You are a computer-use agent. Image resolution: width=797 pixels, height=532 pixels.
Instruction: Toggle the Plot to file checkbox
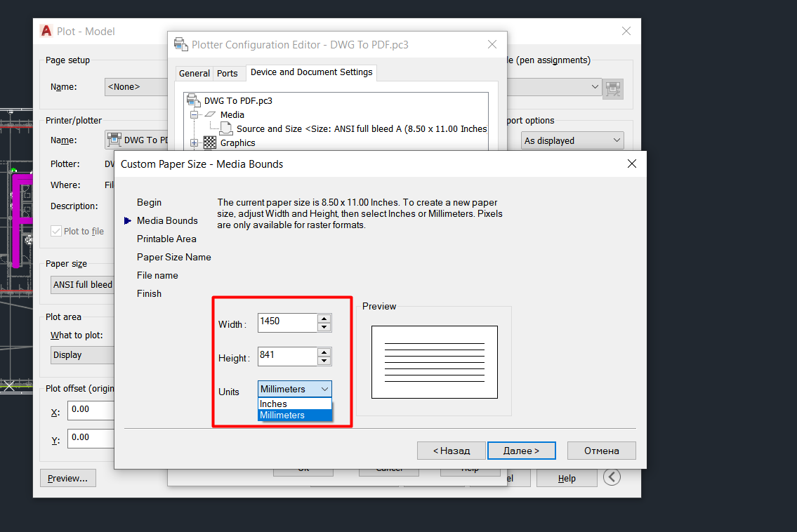click(56, 231)
